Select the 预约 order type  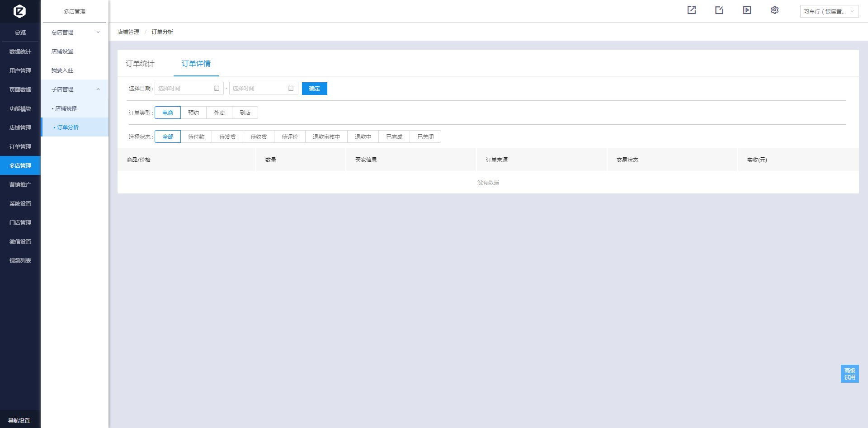pos(193,113)
